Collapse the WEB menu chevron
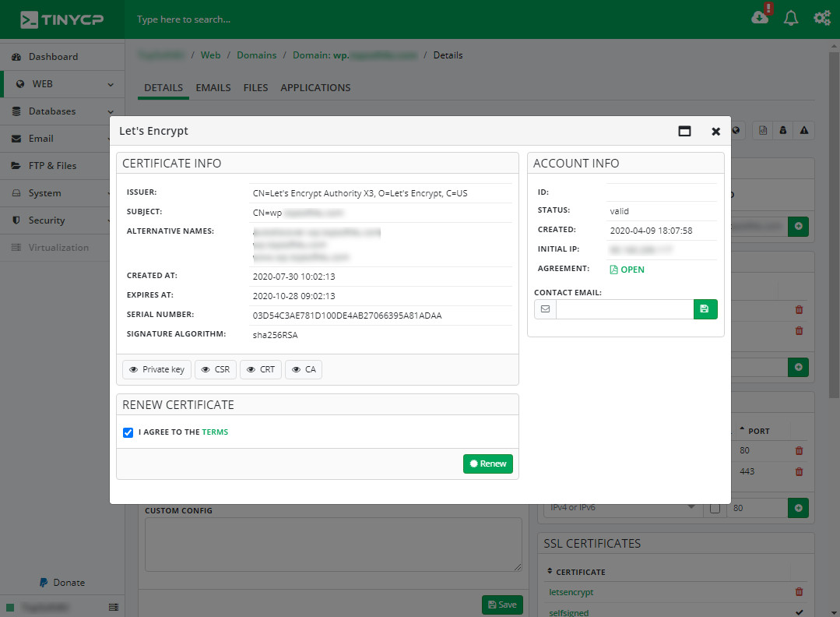840x617 pixels. coord(111,85)
